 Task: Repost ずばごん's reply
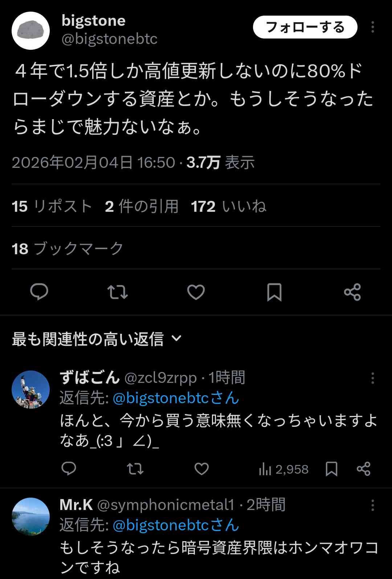click(135, 469)
